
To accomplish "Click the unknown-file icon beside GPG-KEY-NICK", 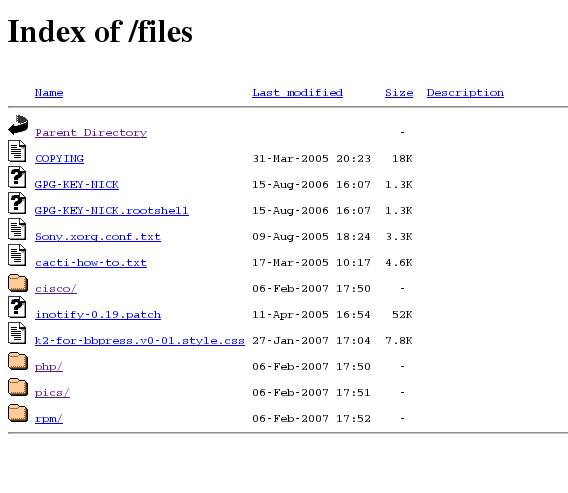I will click(x=17, y=177).
